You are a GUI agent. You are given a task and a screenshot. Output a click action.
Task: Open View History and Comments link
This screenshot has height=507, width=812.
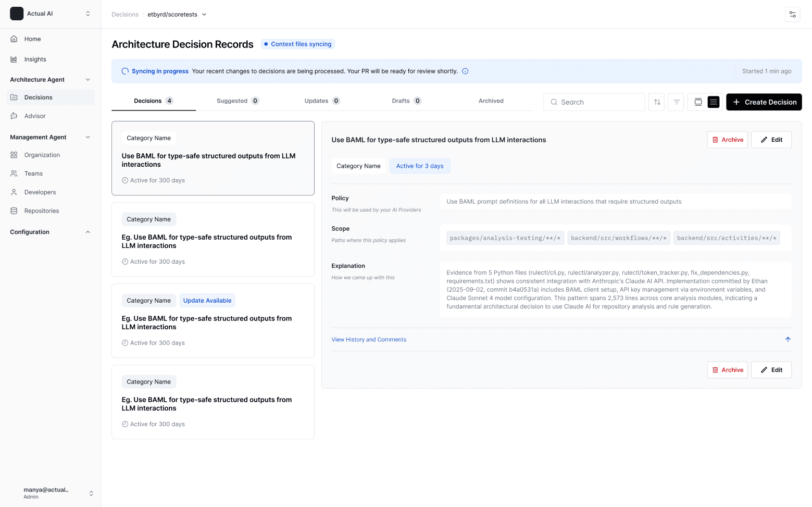369,340
